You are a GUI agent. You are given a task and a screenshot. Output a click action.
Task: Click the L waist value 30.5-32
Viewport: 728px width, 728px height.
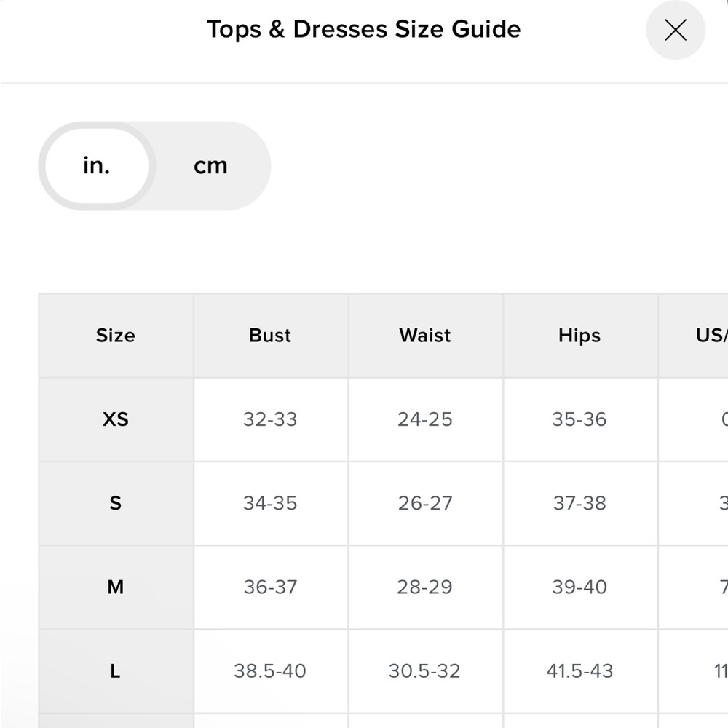425,671
